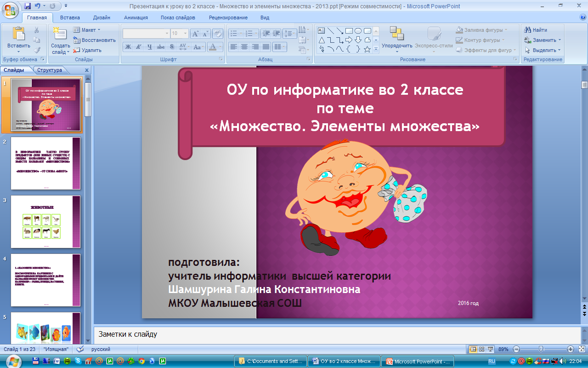Align text to the left
Viewport: 588px width, 368px height.
tap(234, 47)
